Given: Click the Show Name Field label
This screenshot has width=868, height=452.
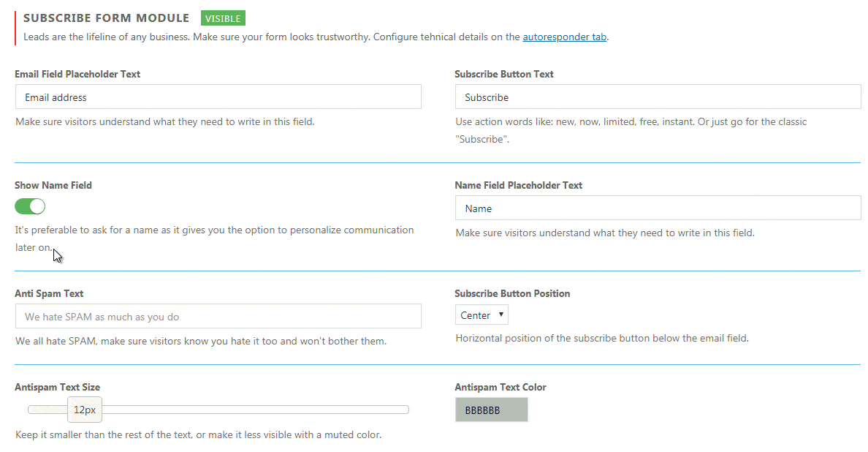Looking at the screenshot, I should coord(53,185).
